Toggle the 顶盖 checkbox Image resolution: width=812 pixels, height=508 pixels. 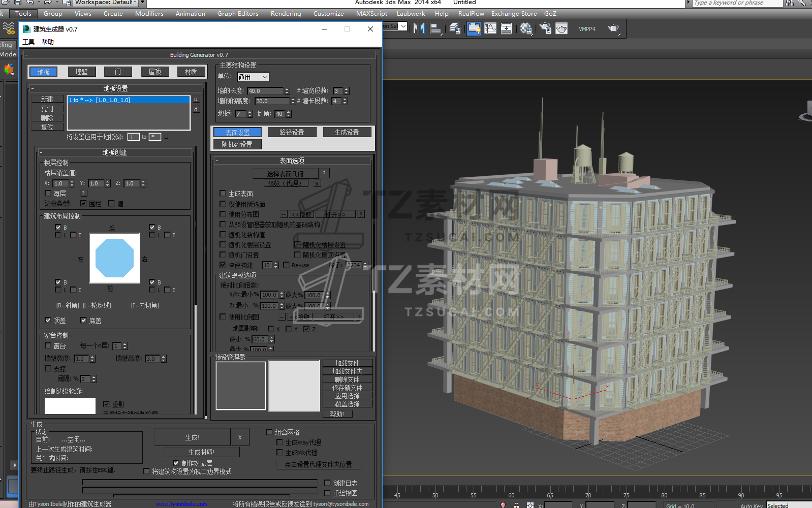pyautogui.click(x=48, y=321)
